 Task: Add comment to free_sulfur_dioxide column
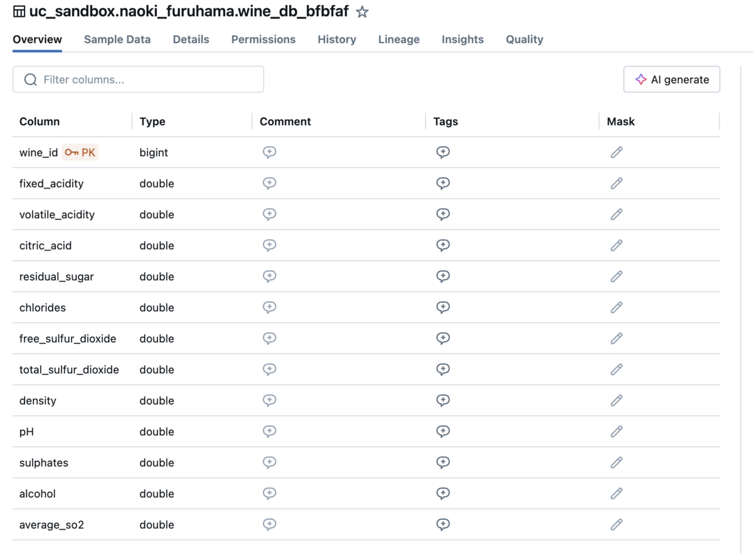tap(269, 339)
